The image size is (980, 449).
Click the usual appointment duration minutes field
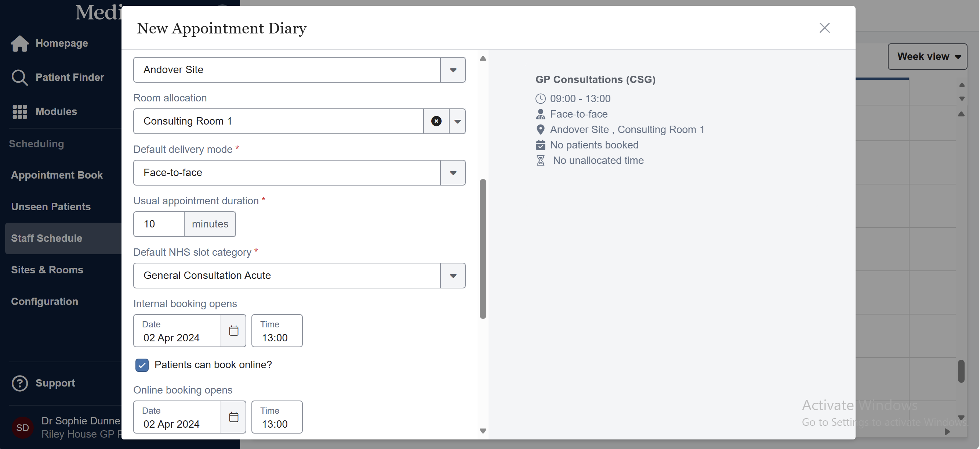[159, 224]
